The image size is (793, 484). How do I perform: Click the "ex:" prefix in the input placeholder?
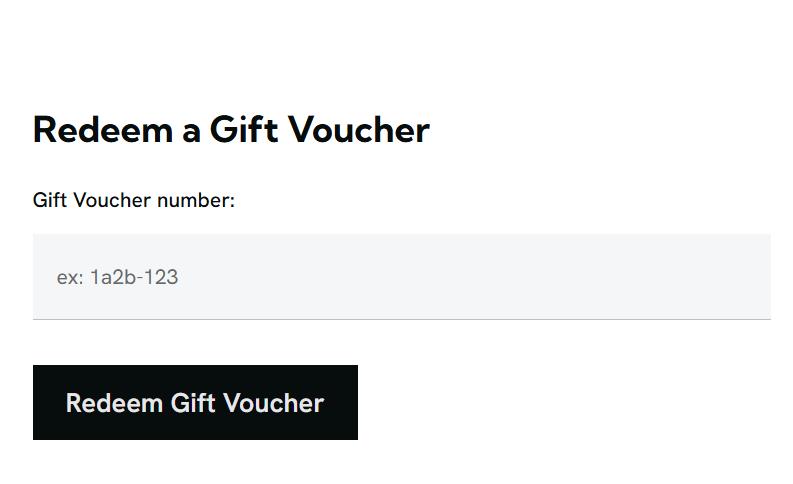coord(69,277)
